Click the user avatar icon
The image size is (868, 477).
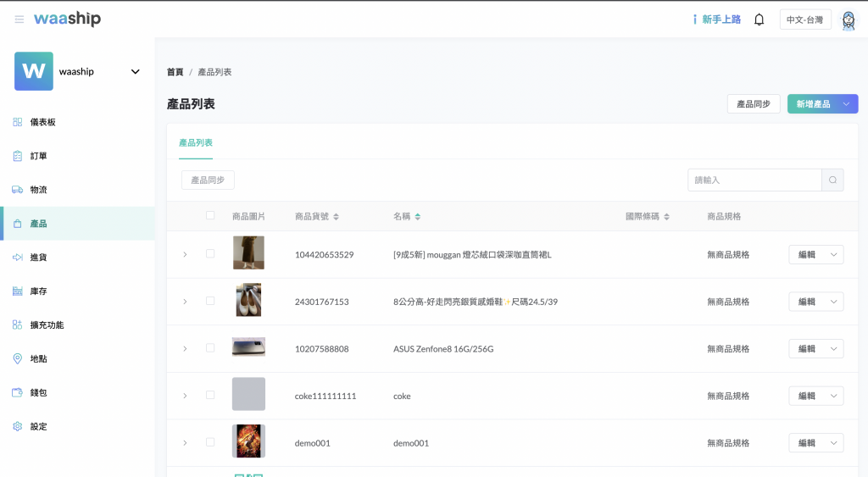[x=848, y=19]
